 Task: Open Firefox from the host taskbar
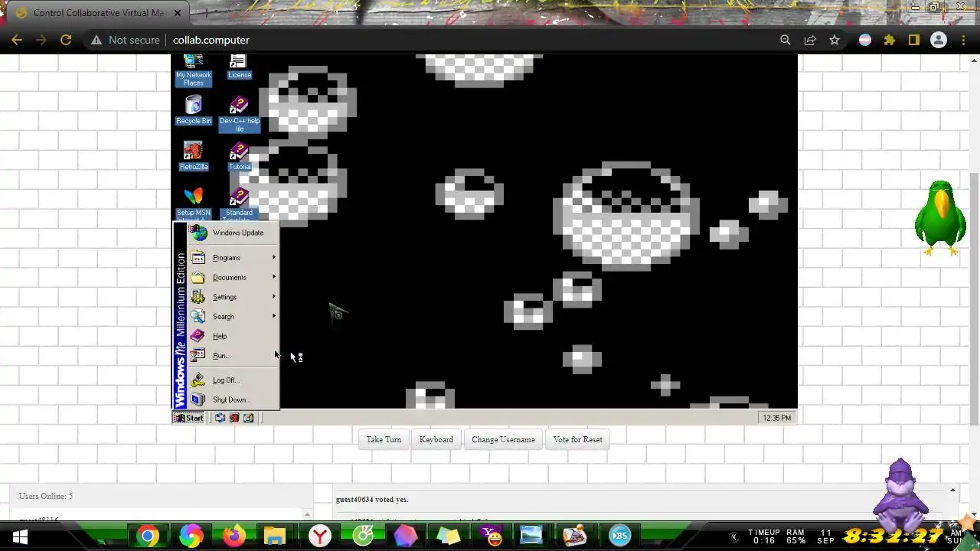pyautogui.click(x=234, y=536)
